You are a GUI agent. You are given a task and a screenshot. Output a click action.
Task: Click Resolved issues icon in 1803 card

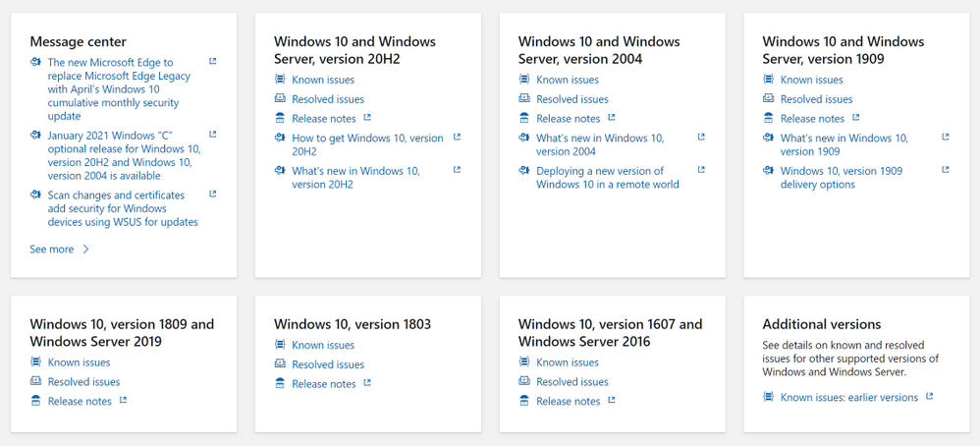coord(280,364)
